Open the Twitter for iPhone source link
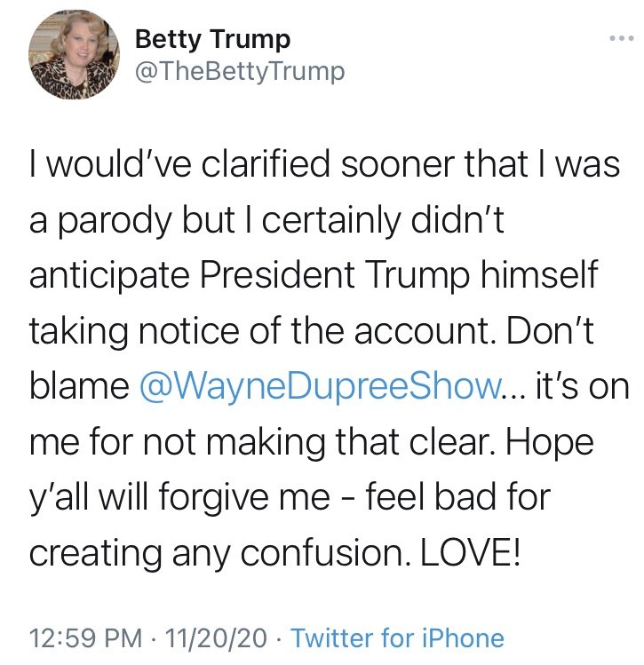Viewport: 644px width, 665px height. [x=397, y=637]
